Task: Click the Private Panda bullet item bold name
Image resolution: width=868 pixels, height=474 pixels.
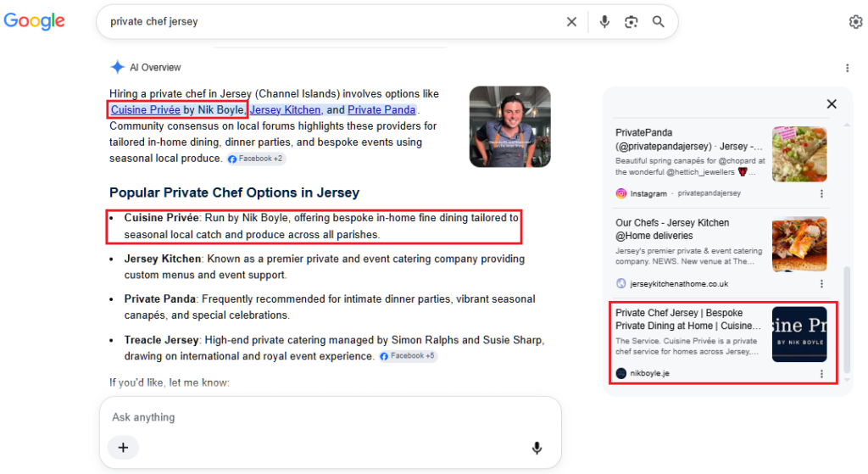Action: [x=159, y=299]
